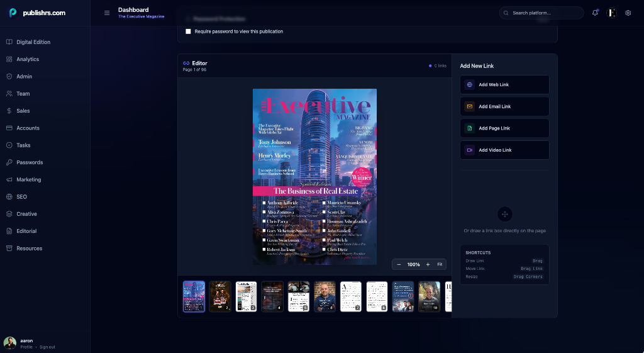Click the magazine cover page preview
This screenshot has height=353, width=644.
coord(314,177)
